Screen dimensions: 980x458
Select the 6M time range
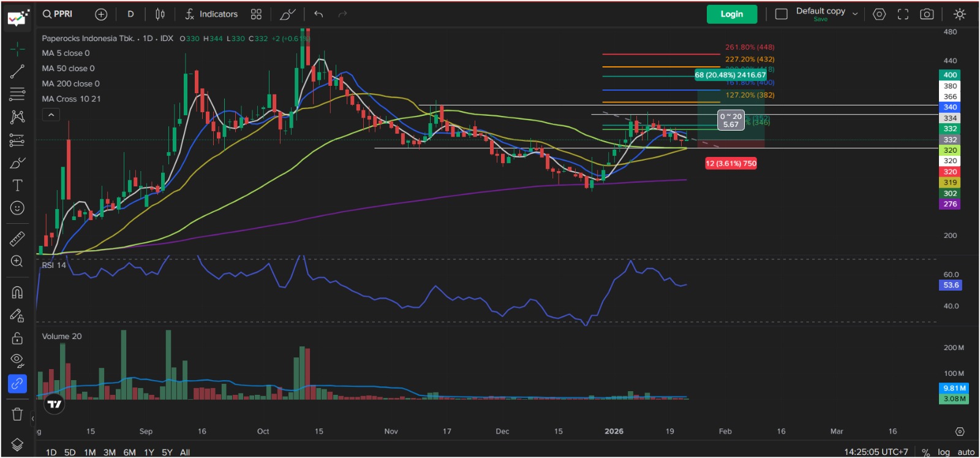tap(129, 452)
